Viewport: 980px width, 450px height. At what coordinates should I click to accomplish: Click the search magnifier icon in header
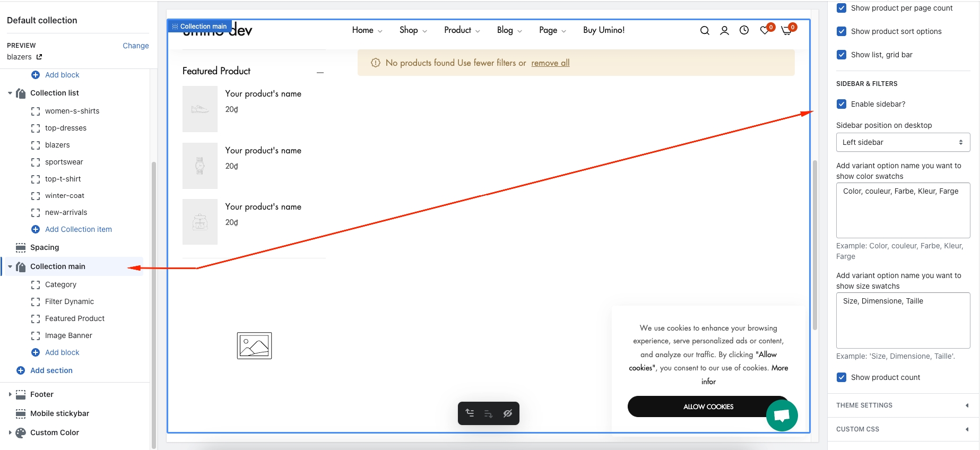tap(705, 31)
